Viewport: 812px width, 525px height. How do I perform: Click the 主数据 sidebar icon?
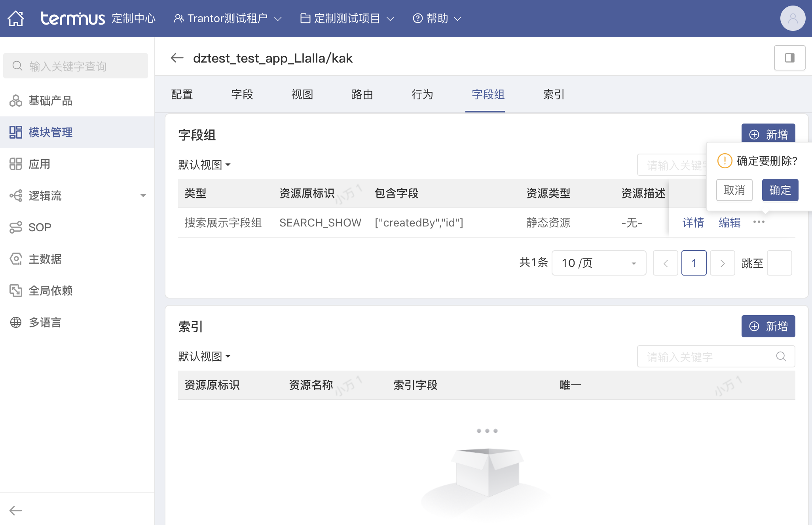16,259
